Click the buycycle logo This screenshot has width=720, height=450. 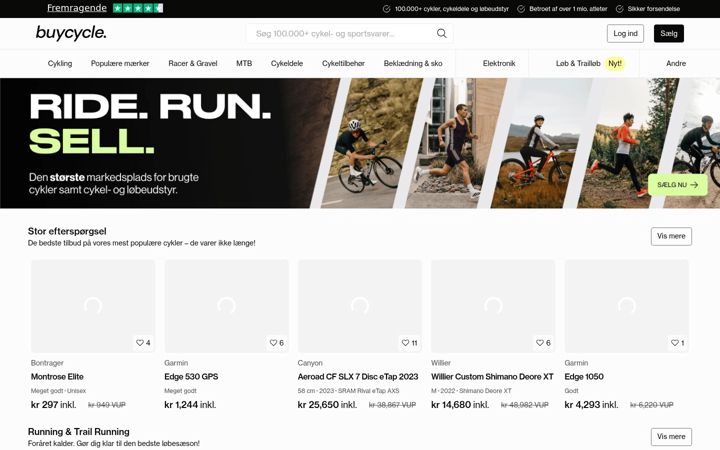(x=71, y=33)
